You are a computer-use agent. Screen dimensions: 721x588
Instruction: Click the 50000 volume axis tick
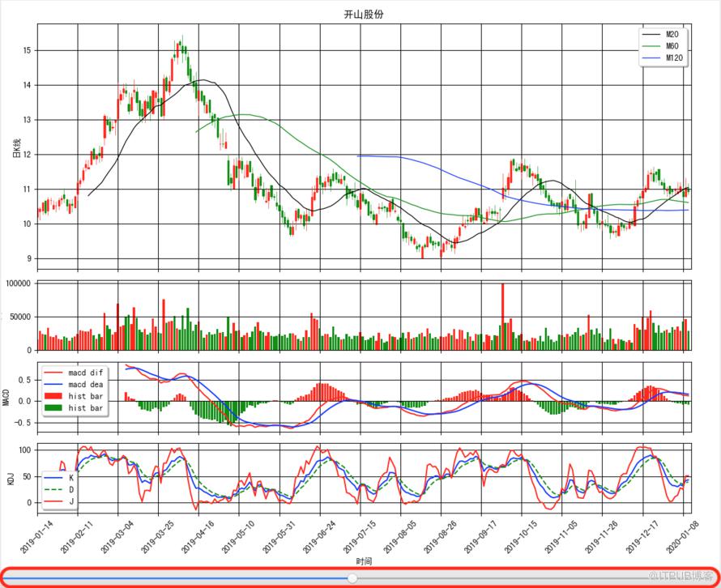20,317
